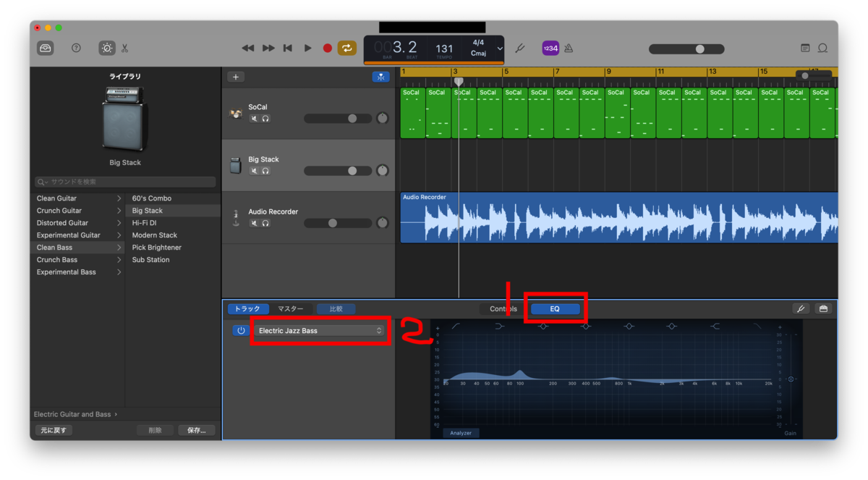Click the SoCal drum kit track icon
Screen dimensions: 868x480
click(236, 114)
